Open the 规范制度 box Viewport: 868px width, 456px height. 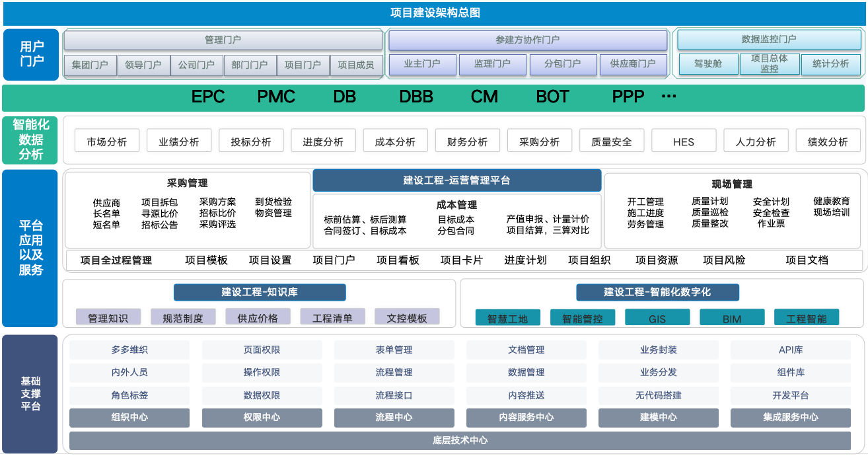pos(183,317)
